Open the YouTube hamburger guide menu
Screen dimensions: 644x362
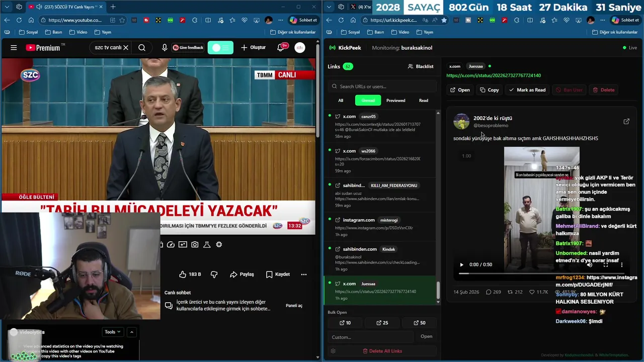pyautogui.click(x=14, y=48)
